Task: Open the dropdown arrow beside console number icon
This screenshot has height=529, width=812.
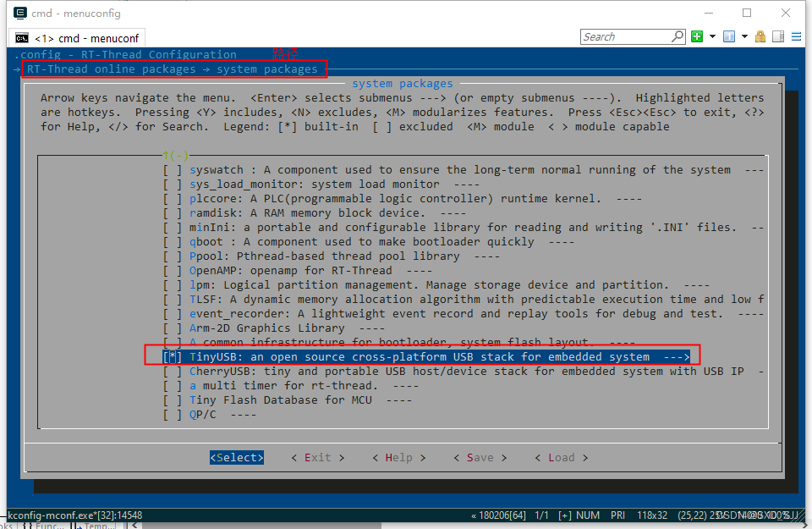Action: click(x=744, y=36)
